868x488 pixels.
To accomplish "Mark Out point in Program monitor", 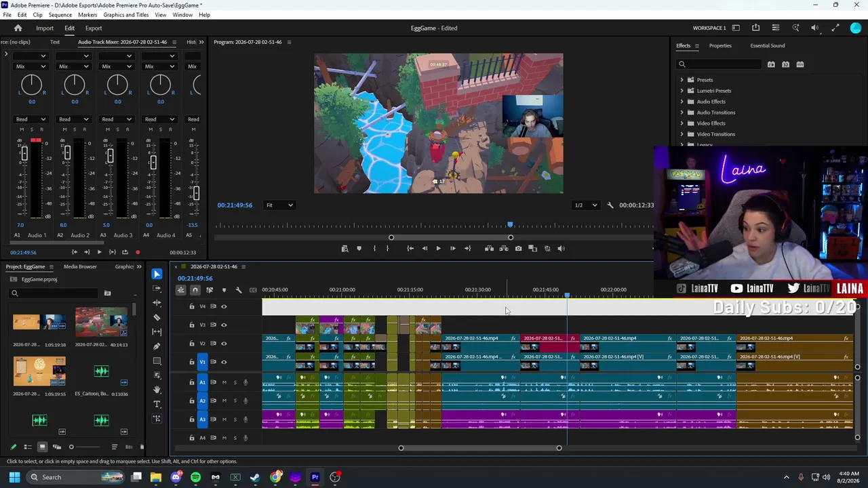I will 387,249.
